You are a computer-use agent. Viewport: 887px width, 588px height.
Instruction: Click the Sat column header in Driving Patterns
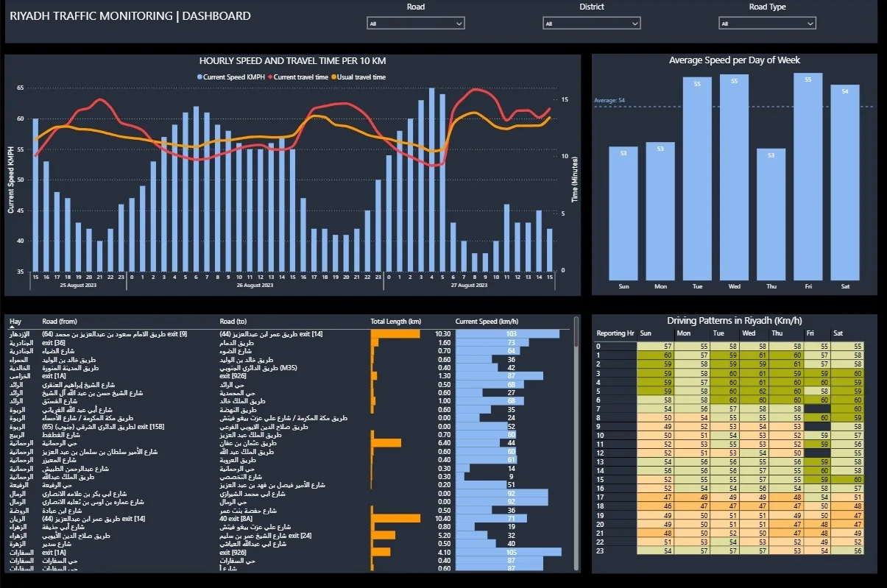pyautogui.click(x=838, y=333)
